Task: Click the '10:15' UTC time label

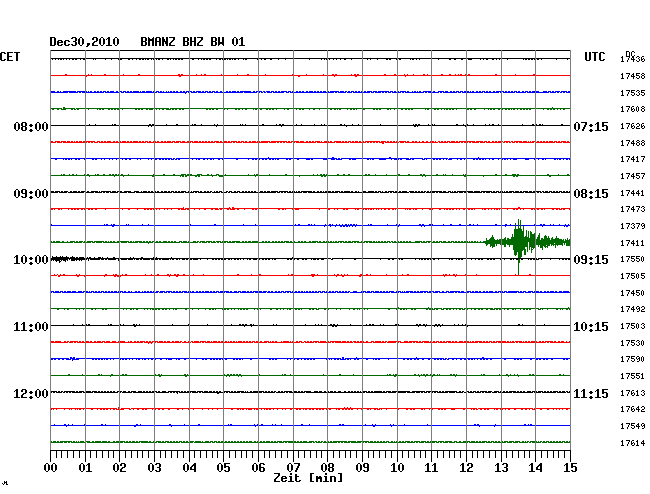Action: click(x=591, y=327)
